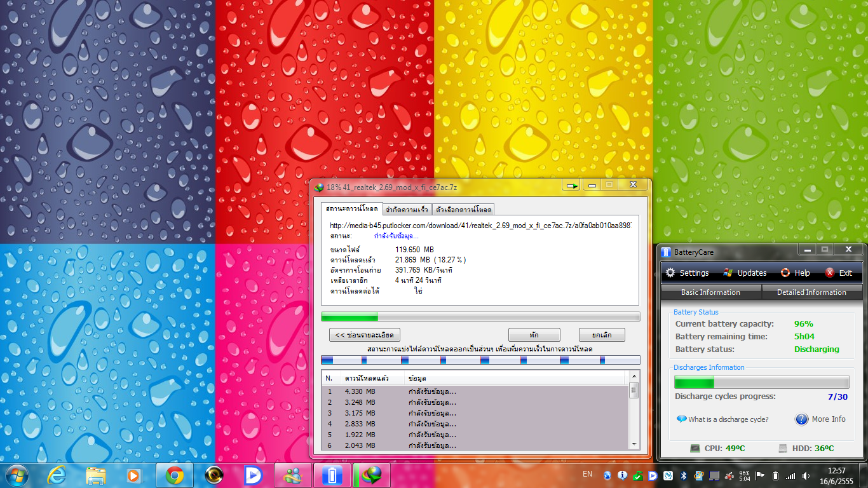The height and width of the screenshot is (488, 868).
Task: Open the info bubble tray icon
Action: pos(623,475)
